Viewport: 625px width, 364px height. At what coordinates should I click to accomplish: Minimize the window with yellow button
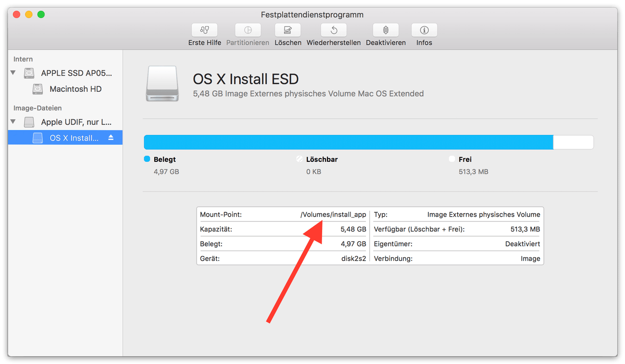pos(29,15)
